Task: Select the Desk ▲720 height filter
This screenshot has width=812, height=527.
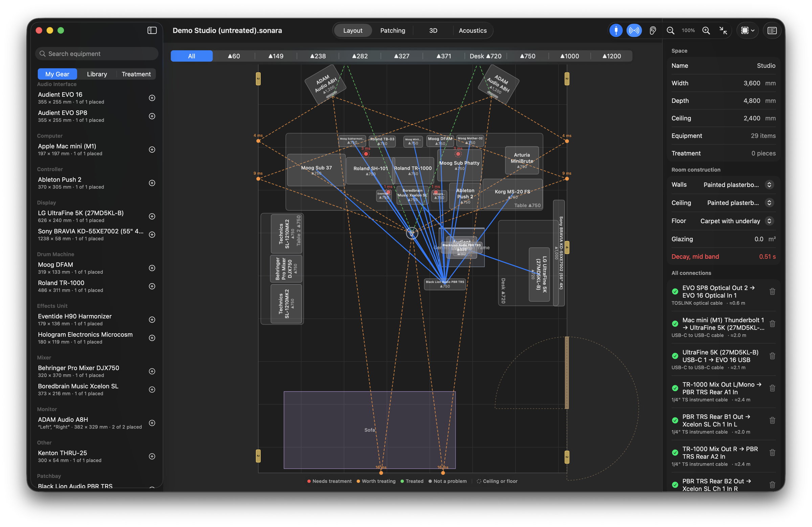Action: click(x=486, y=56)
